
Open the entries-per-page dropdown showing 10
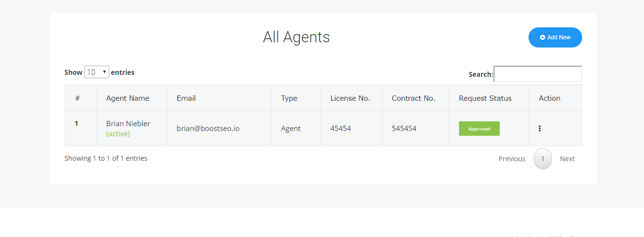[97, 72]
